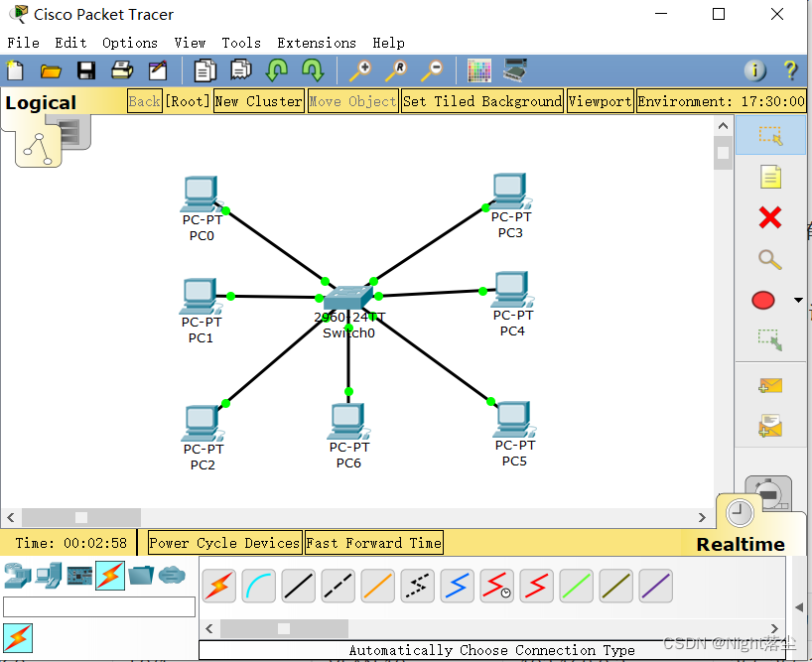The image size is (812, 662).
Task: Open the Help menu
Action: click(388, 43)
